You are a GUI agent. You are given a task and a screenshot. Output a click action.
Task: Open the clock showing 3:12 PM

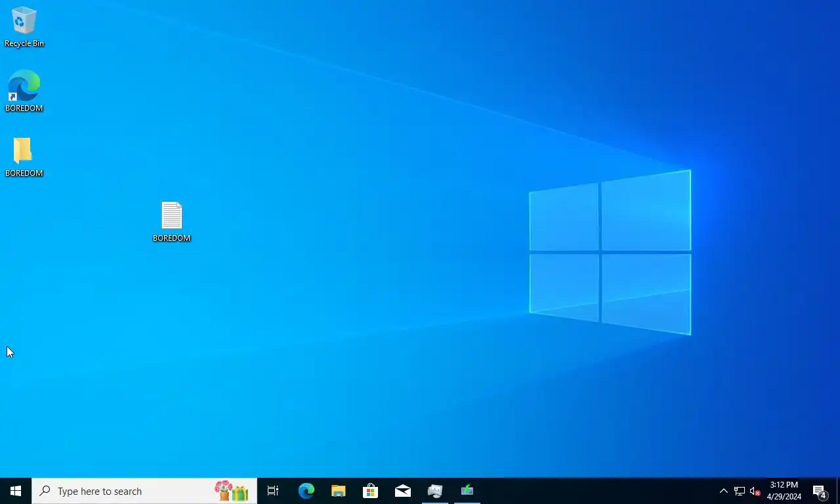point(784,491)
